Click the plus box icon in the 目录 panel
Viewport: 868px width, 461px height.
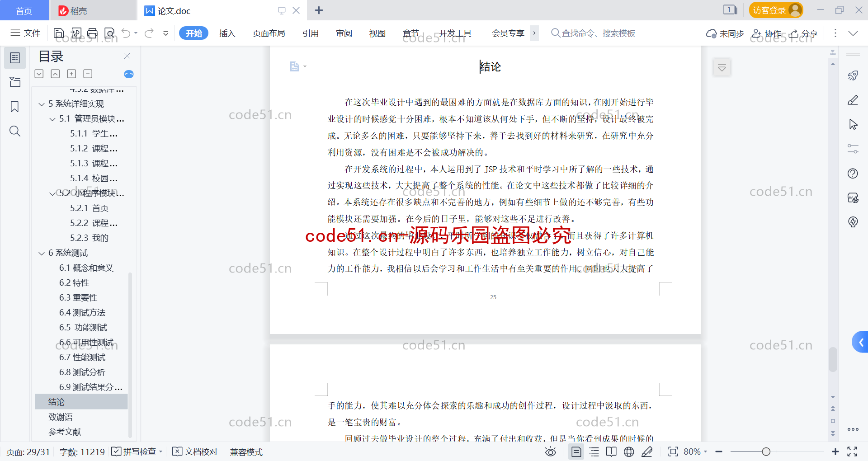[x=71, y=74]
